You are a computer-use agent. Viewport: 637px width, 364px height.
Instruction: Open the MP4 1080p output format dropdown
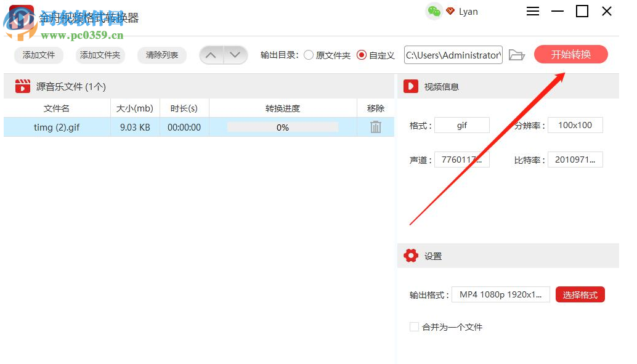click(x=500, y=294)
